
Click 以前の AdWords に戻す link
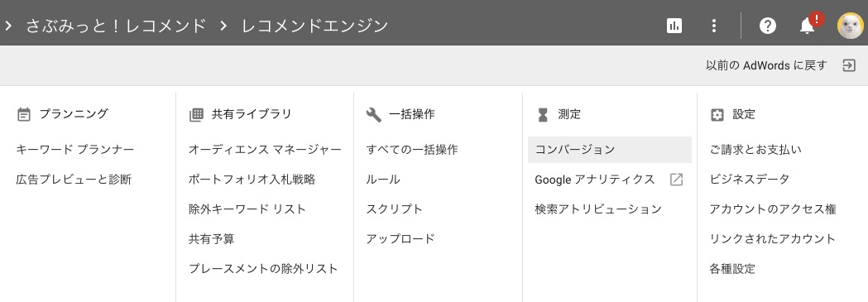766,65
